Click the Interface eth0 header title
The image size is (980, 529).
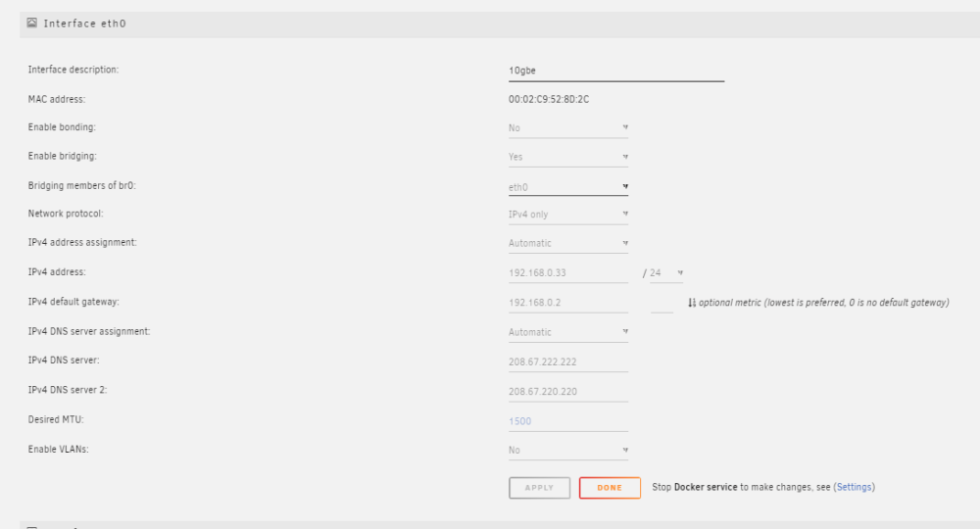pos(84,24)
